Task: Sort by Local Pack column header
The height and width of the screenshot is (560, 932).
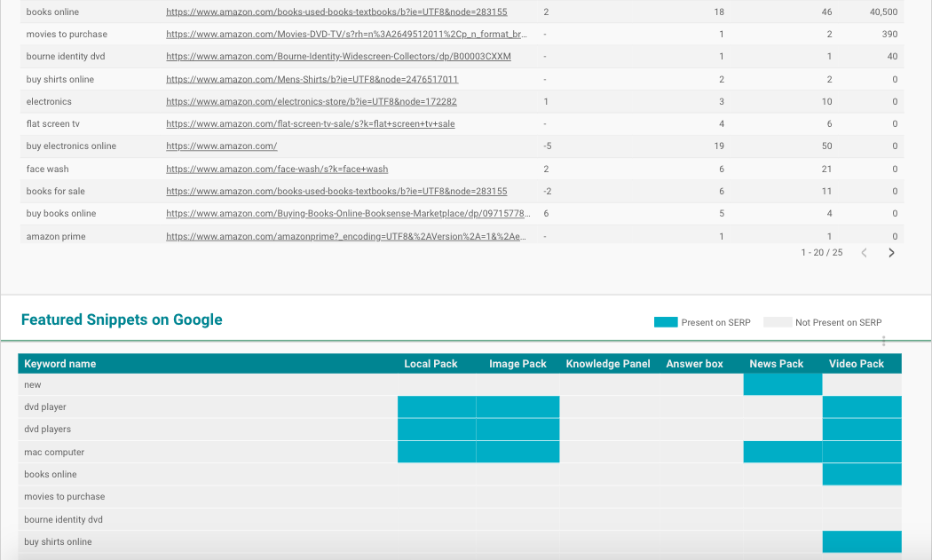Action: 430,364
